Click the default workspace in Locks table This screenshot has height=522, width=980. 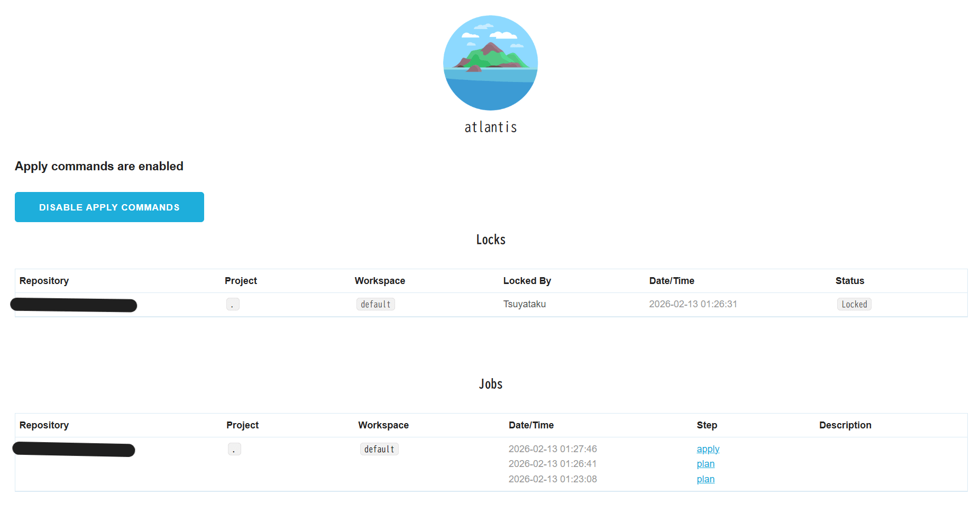click(x=375, y=304)
